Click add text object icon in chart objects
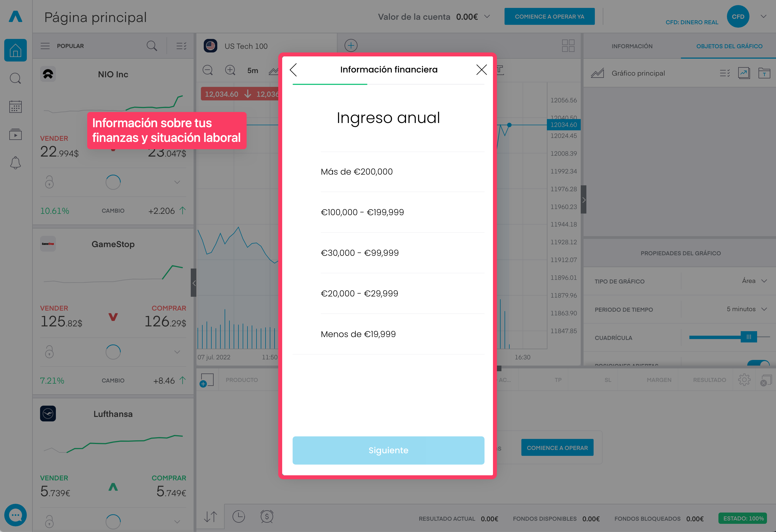 (x=764, y=73)
